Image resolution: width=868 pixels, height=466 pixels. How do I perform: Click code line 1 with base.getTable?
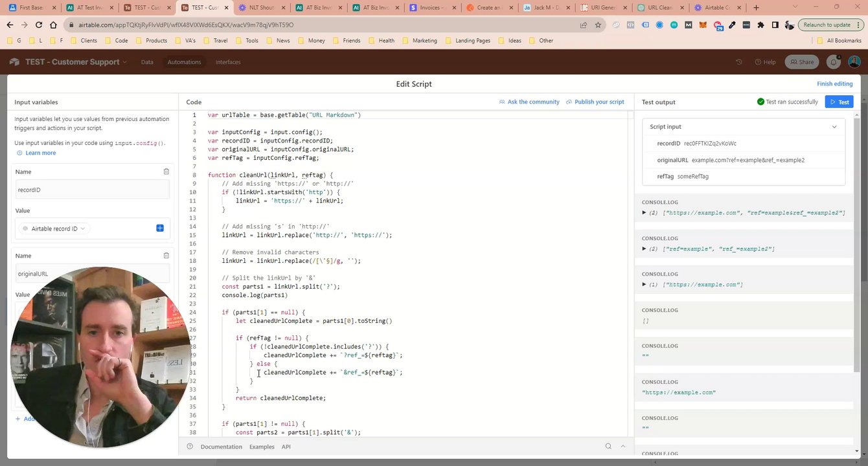(284, 115)
